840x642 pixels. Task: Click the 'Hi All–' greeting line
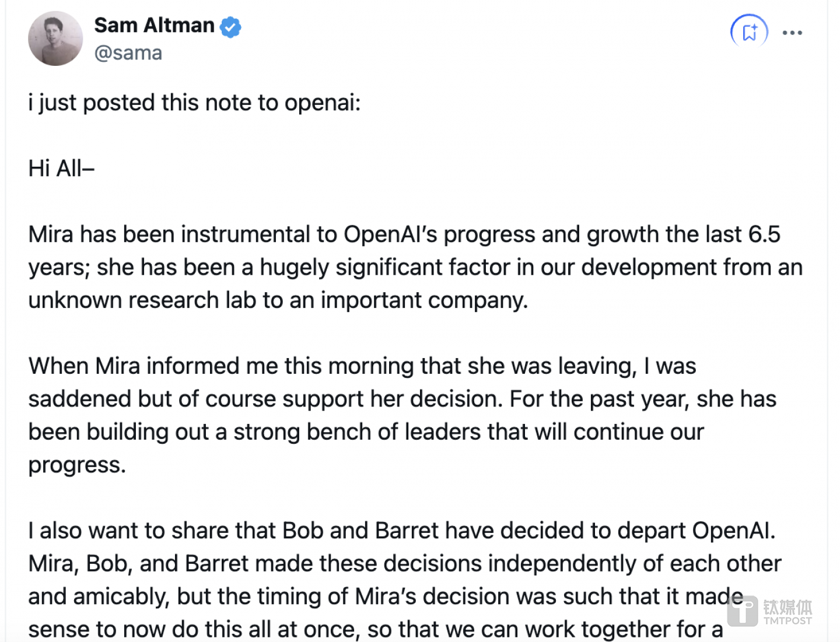[61, 169]
